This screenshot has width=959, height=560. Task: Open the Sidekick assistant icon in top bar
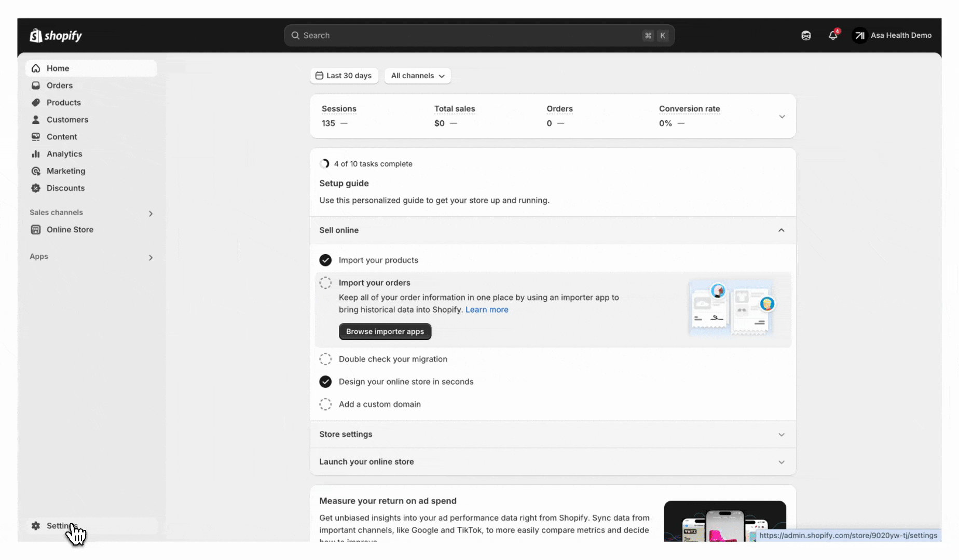(x=806, y=35)
